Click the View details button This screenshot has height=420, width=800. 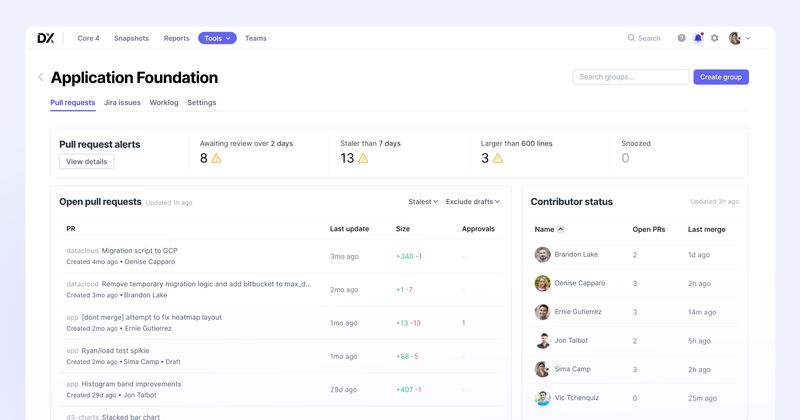pyautogui.click(x=87, y=161)
